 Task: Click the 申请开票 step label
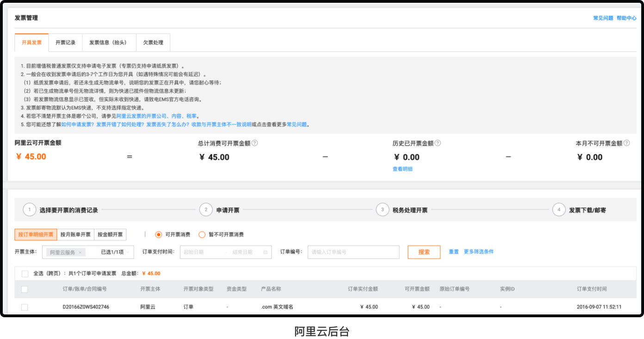(228, 210)
